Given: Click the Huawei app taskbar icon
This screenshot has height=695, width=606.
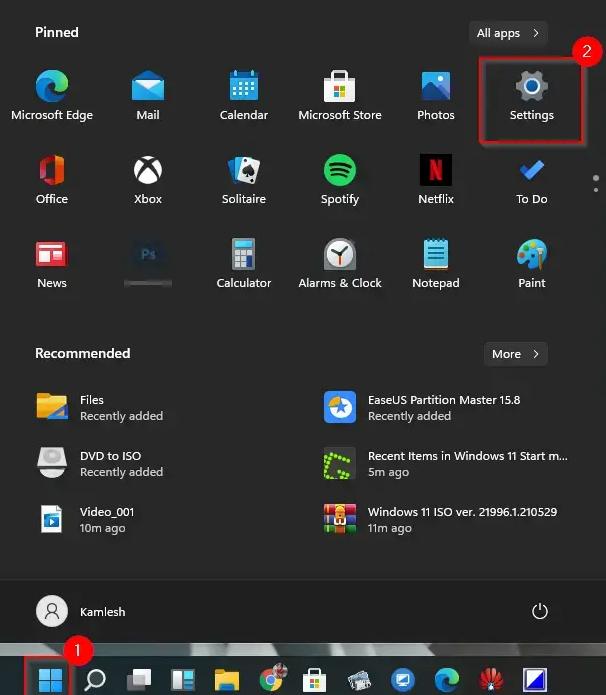Looking at the screenshot, I should [491, 679].
